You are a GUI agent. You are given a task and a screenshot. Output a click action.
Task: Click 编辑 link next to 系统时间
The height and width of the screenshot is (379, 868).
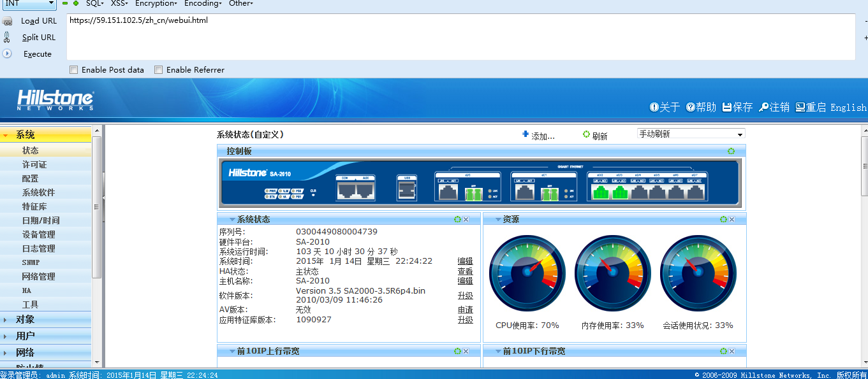tap(465, 261)
